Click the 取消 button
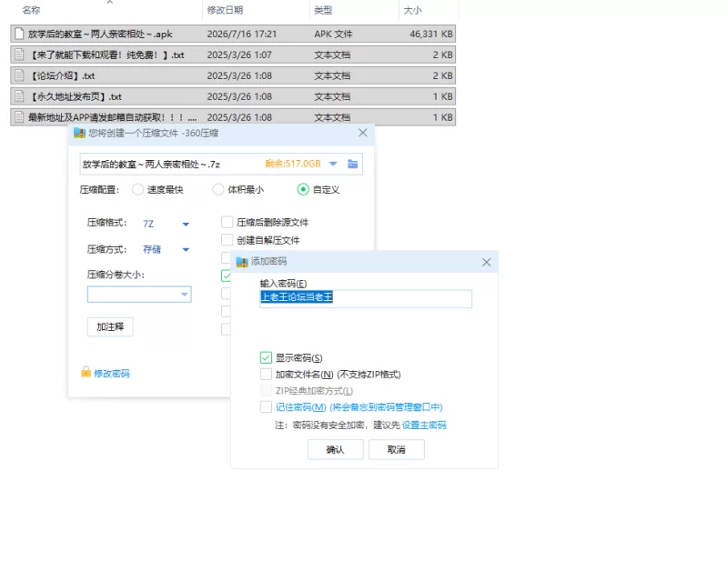Image resolution: width=728 pixels, height=581 pixels. pos(396,449)
